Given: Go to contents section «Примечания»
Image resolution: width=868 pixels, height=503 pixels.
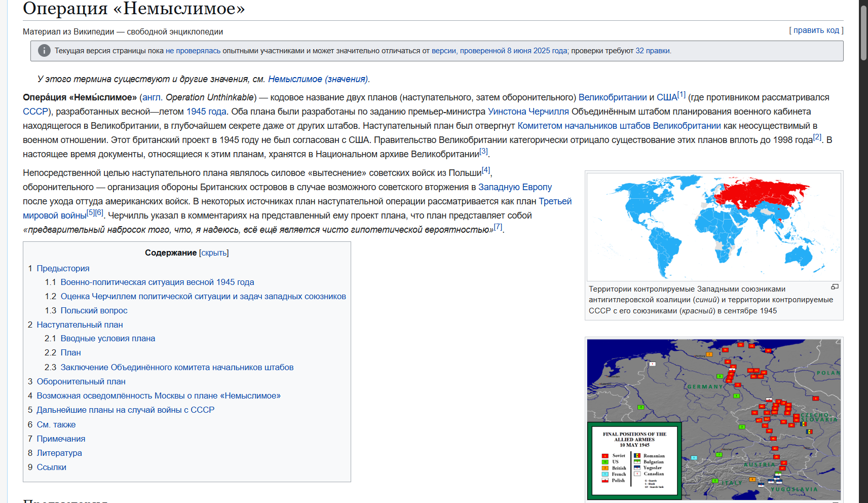Looking at the screenshot, I should 61,439.
